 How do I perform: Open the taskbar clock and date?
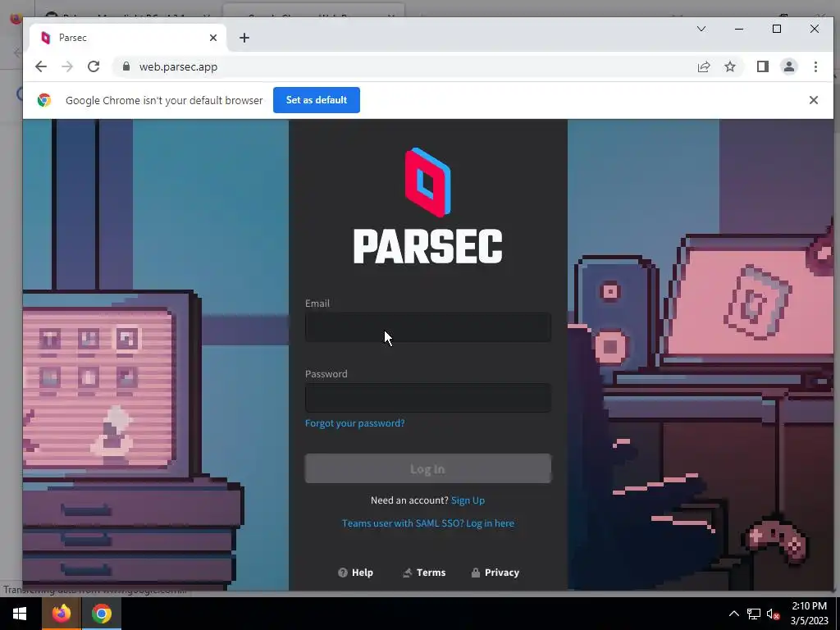coord(809,614)
